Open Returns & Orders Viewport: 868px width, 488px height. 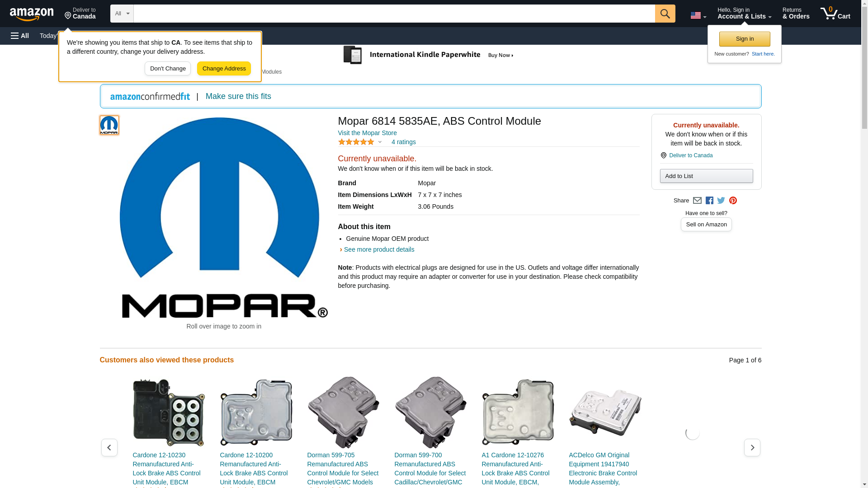(796, 14)
